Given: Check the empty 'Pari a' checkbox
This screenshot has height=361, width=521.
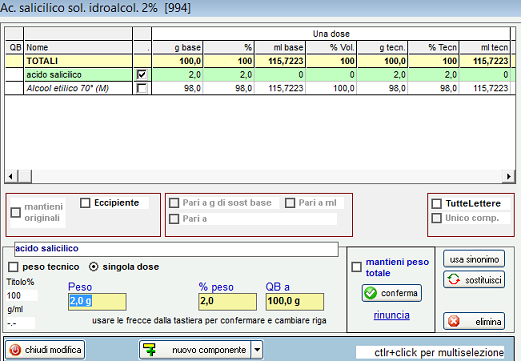Looking at the screenshot, I should (174, 219).
